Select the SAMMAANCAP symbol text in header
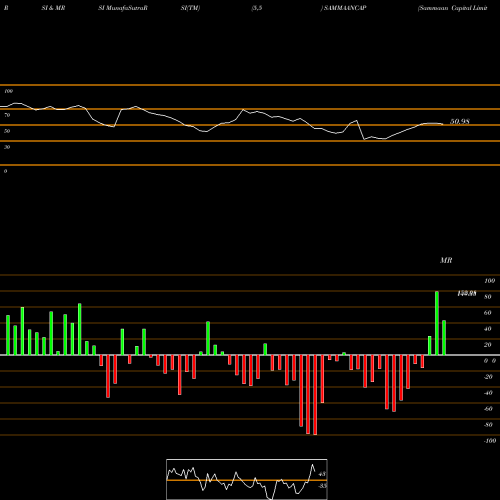This screenshot has width=500, height=500. (x=345, y=8)
